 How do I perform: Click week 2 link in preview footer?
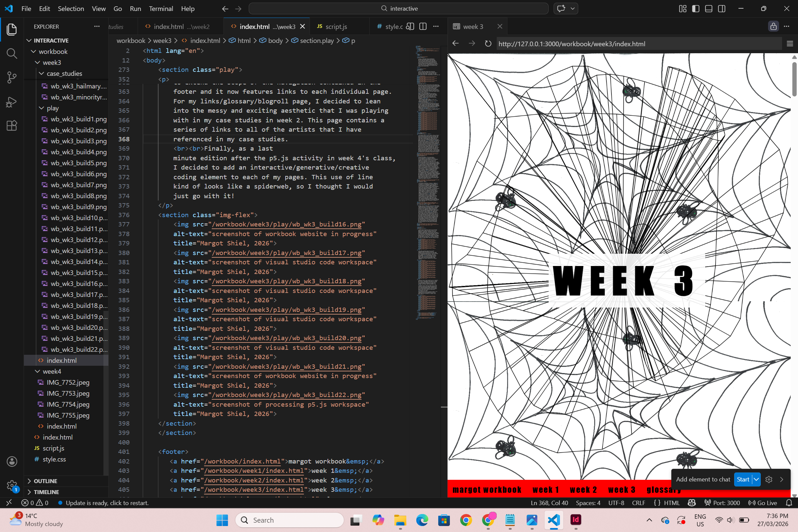click(x=583, y=489)
